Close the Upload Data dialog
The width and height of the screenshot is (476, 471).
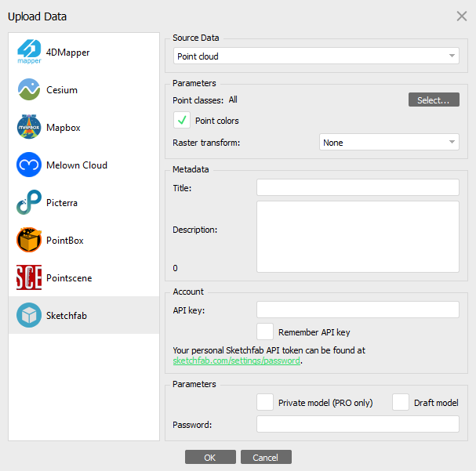[x=461, y=16]
